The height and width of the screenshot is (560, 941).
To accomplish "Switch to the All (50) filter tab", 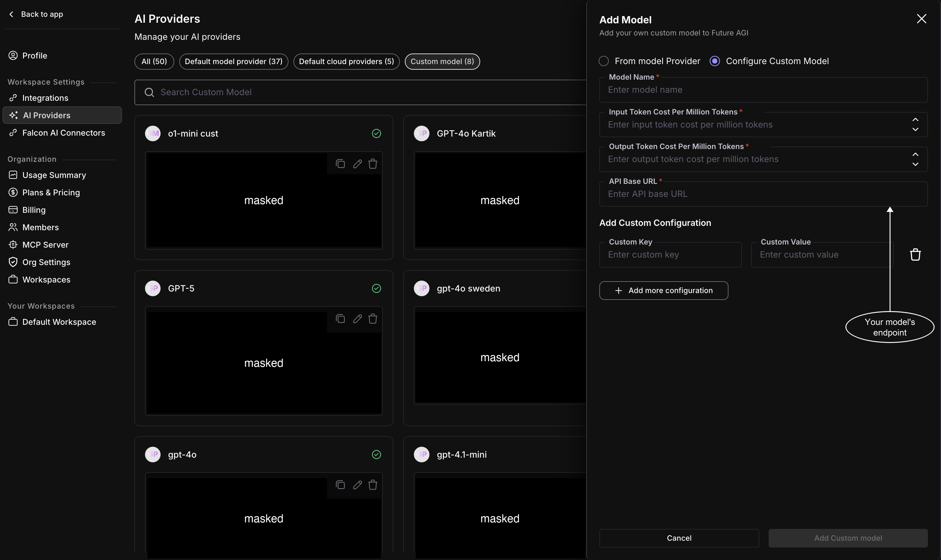I will pyautogui.click(x=154, y=62).
